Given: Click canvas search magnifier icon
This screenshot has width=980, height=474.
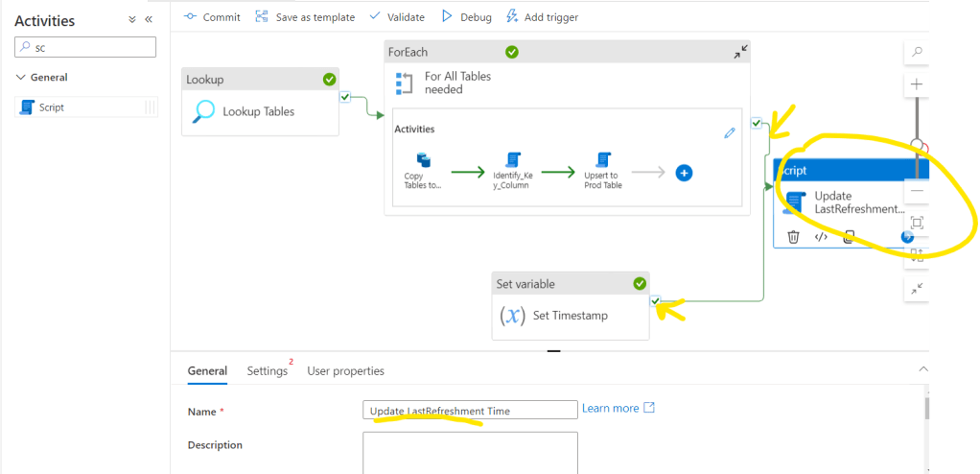Looking at the screenshot, I should (917, 52).
